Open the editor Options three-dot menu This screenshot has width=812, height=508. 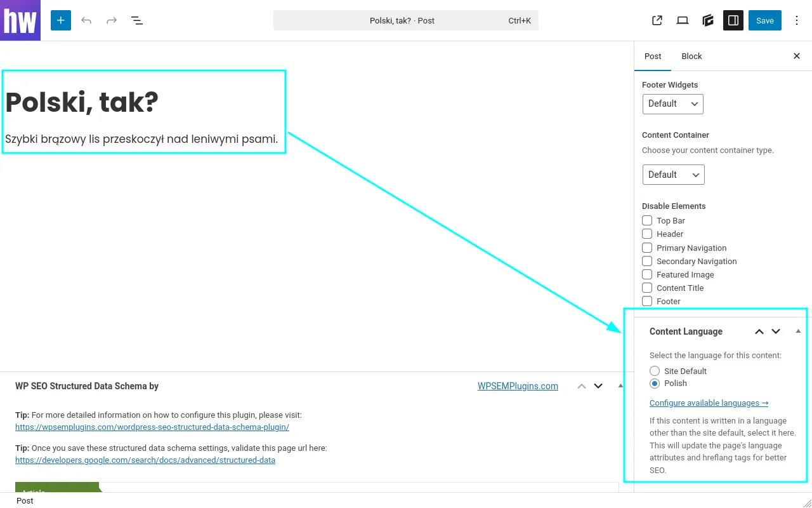(797, 20)
